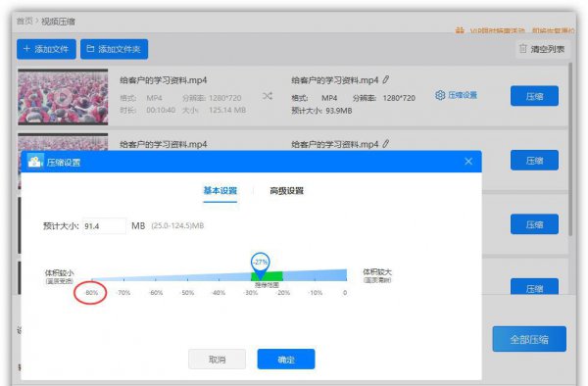Click the -40% mark on compression scale
Image resolution: width=588 pixels, height=386 pixels.
click(219, 293)
